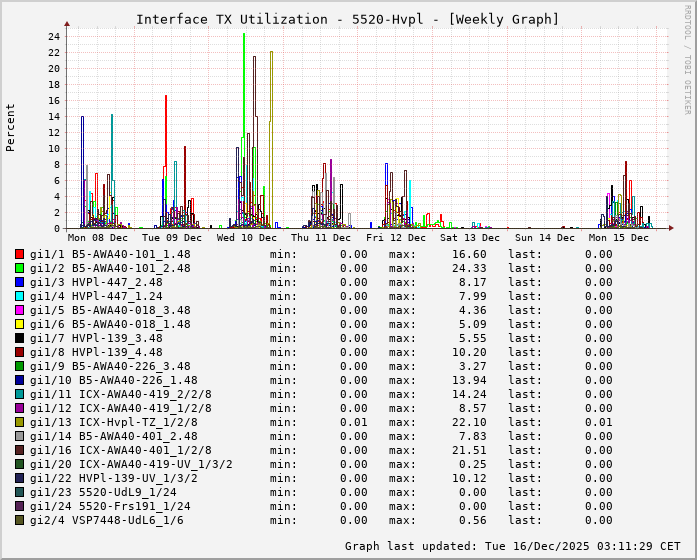Click the green gi1/2 legend color swatch
The image size is (697, 560).
tap(19, 268)
